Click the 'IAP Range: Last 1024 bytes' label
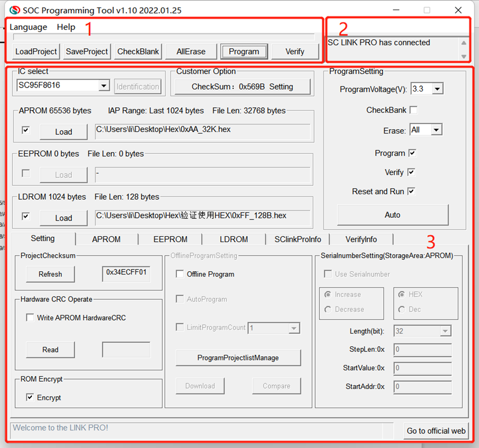This screenshot has height=448, width=479. (x=156, y=111)
